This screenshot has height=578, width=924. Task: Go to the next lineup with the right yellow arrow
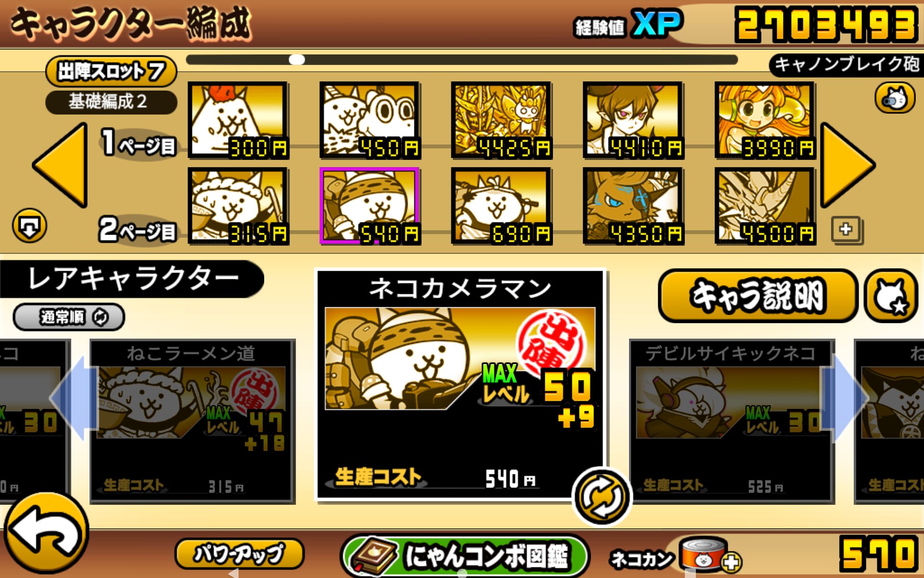pos(847,165)
